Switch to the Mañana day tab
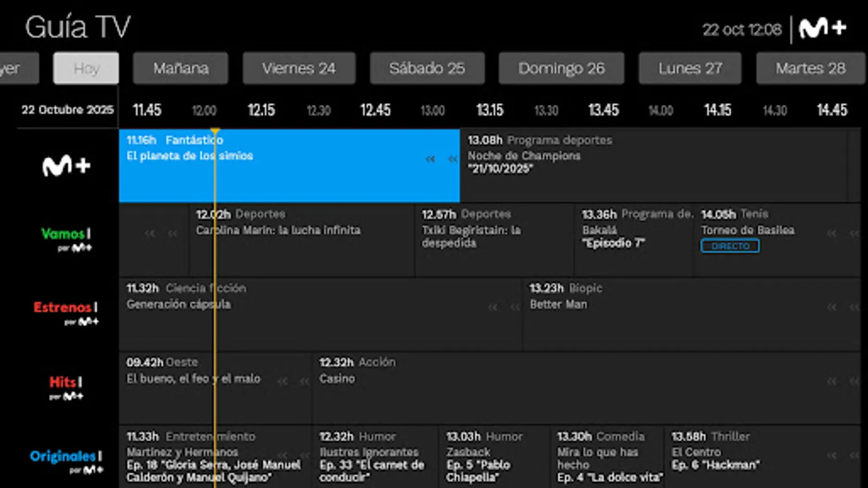The width and height of the screenshot is (868, 488). (x=181, y=68)
